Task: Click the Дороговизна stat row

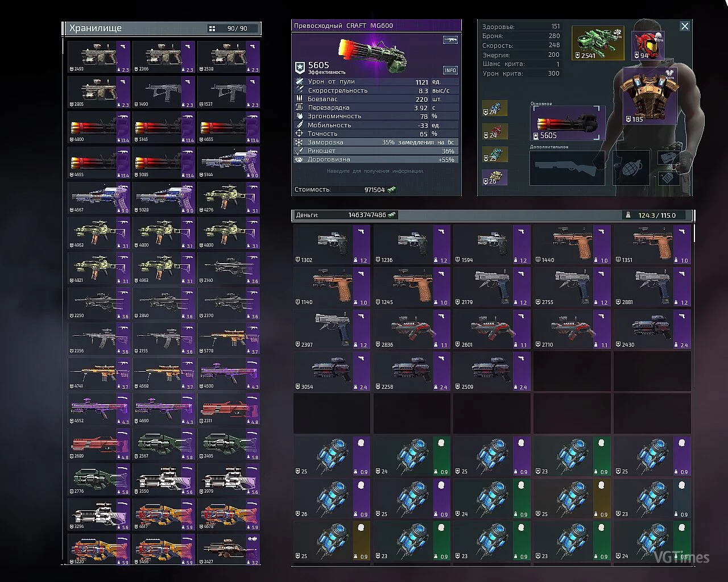Action: pos(376,159)
